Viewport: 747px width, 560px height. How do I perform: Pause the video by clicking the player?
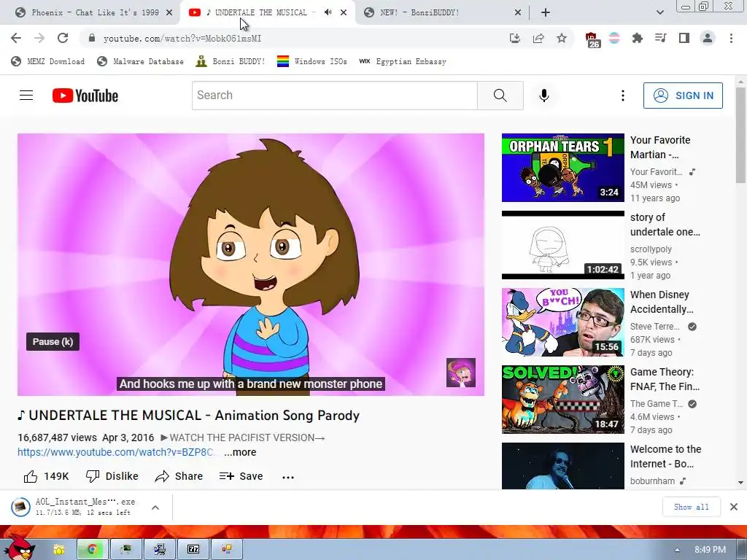[251, 264]
